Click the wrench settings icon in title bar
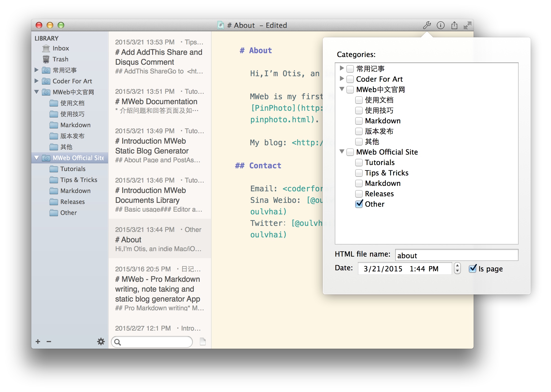 tap(427, 25)
